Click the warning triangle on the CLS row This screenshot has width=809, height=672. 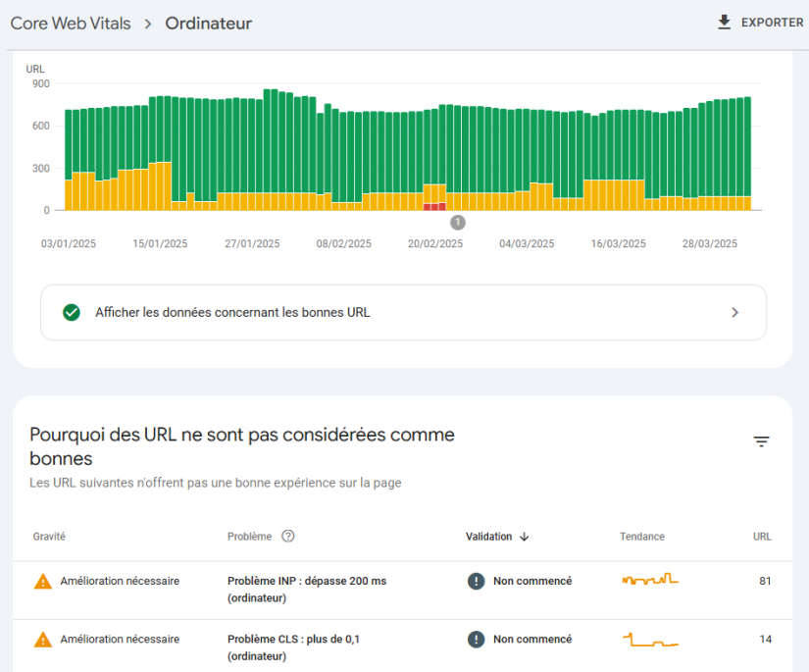pos(42,639)
